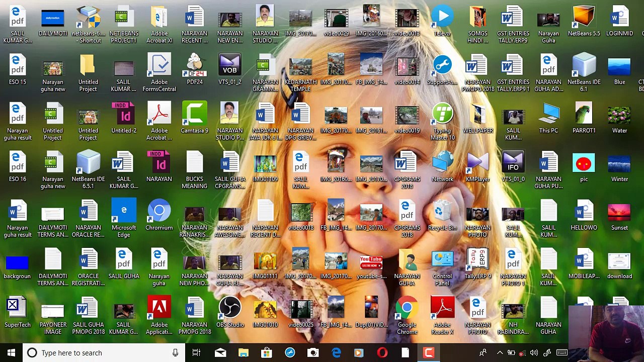Image resolution: width=644 pixels, height=362 pixels.
Task: Launch Google Chrome from the desktop
Action: click(407, 315)
